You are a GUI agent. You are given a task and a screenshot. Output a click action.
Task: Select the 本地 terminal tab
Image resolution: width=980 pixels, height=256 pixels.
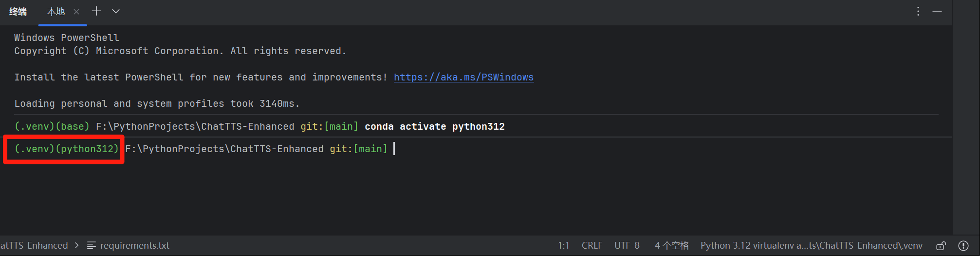point(55,12)
